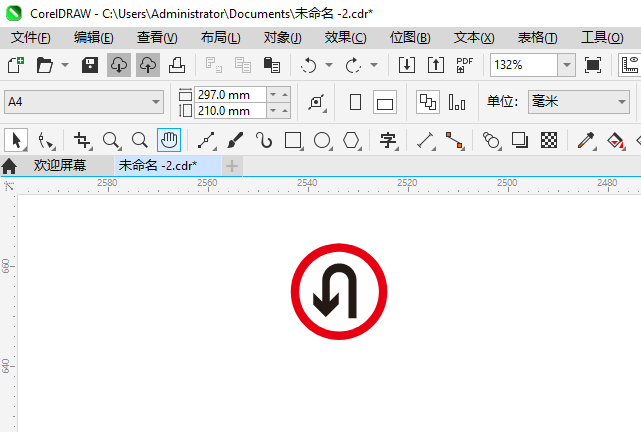This screenshot has height=432, width=641.
Task: Redo the last undone action
Action: tap(354, 65)
